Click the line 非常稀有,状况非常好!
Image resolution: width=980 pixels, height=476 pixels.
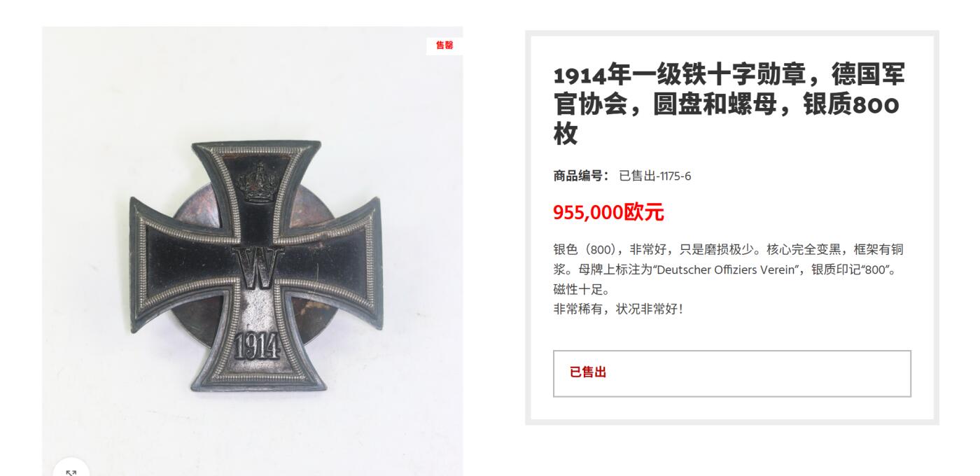click(x=618, y=309)
